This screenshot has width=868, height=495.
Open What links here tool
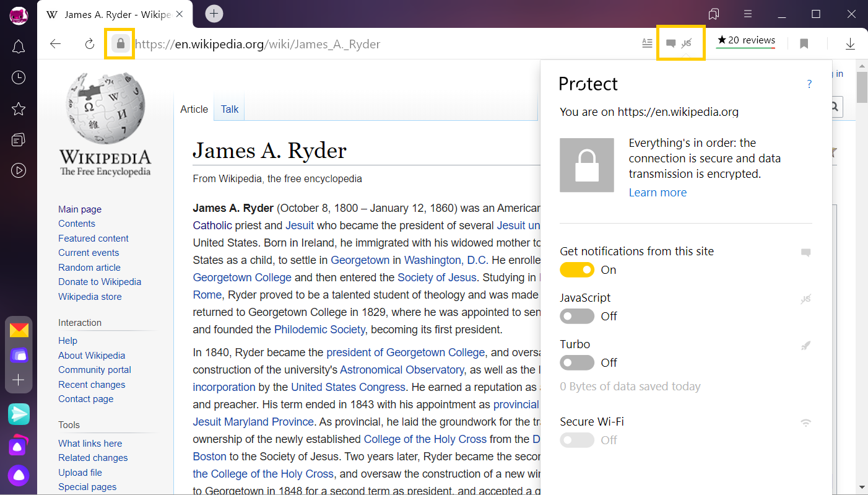(90, 444)
